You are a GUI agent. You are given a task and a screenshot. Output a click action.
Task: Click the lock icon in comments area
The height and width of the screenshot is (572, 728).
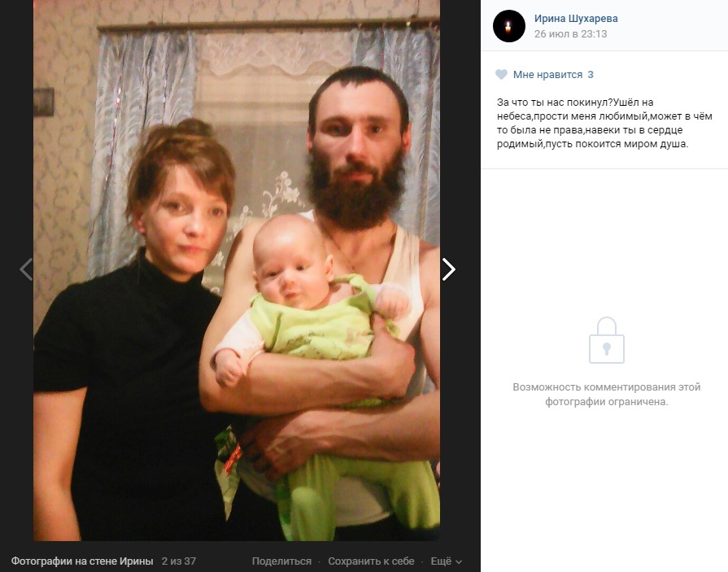[x=606, y=340]
